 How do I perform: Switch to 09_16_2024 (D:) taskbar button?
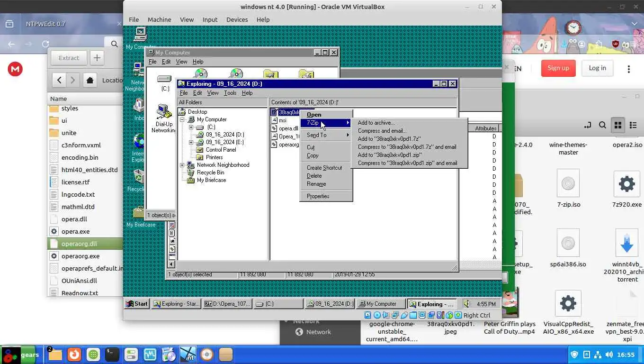click(329, 304)
